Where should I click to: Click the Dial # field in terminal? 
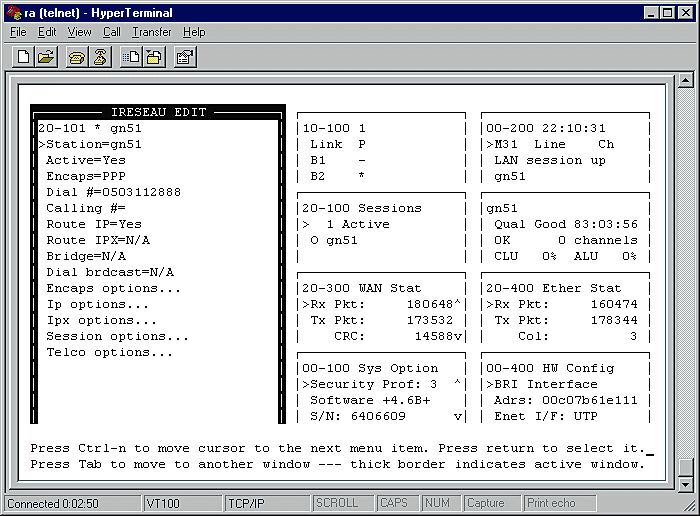113,192
